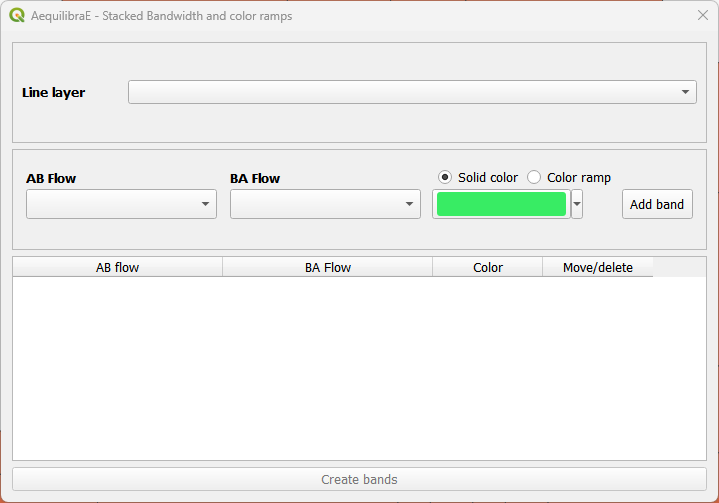This screenshot has width=719, height=503.
Task: Click the QGIS logo in title bar
Action: [x=17, y=16]
